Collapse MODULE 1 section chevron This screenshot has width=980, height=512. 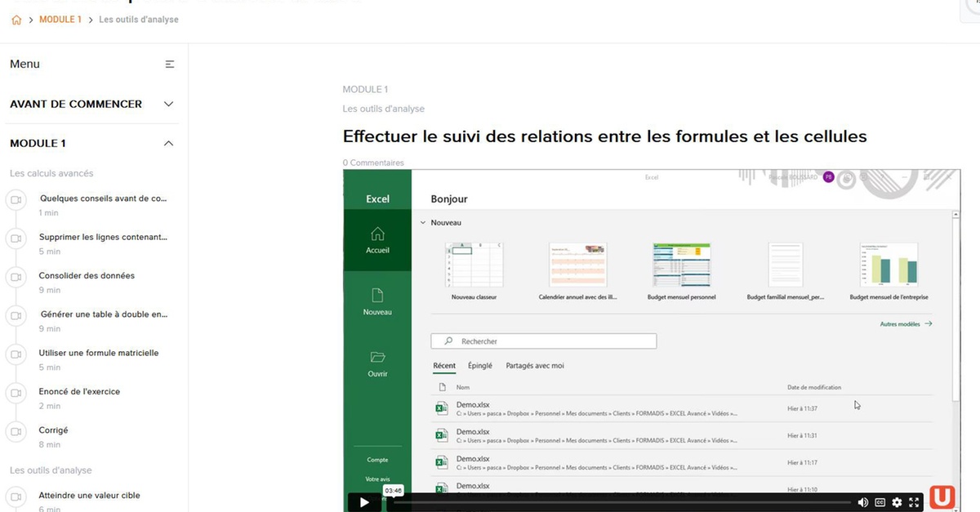pyautogui.click(x=168, y=143)
